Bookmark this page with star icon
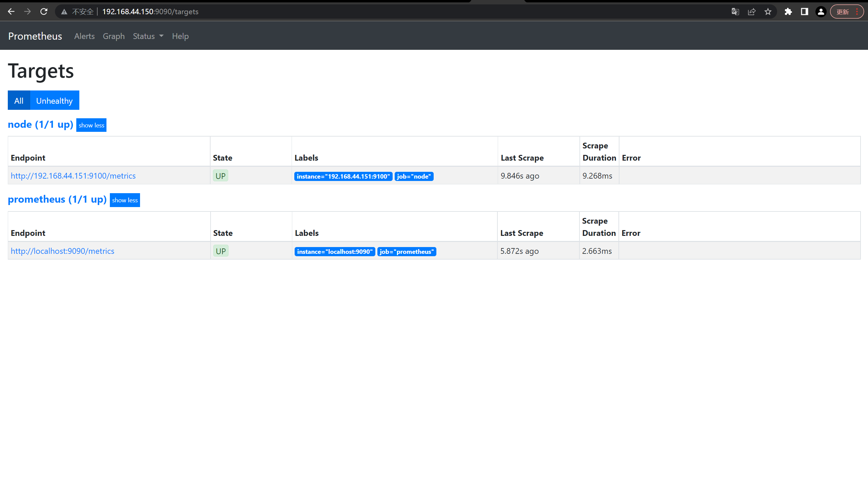 [768, 12]
